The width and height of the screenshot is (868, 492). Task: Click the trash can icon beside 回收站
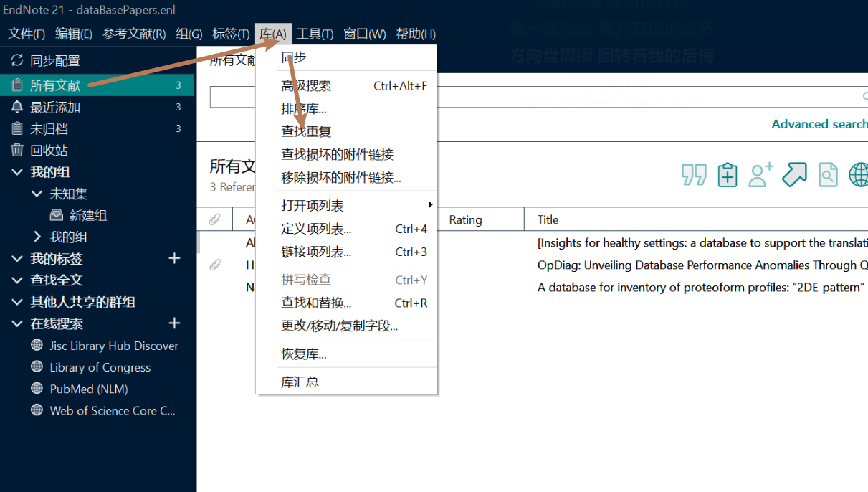pyautogui.click(x=17, y=150)
